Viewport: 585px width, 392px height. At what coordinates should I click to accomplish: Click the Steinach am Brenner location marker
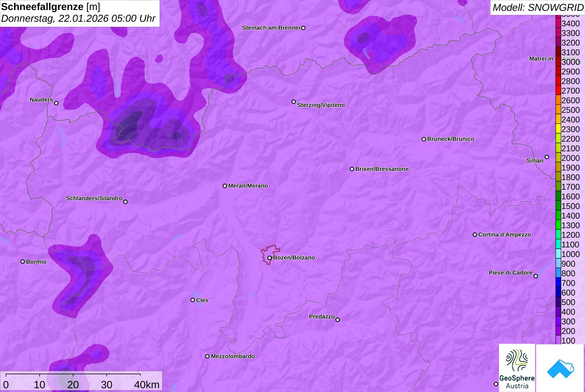pos(303,28)
